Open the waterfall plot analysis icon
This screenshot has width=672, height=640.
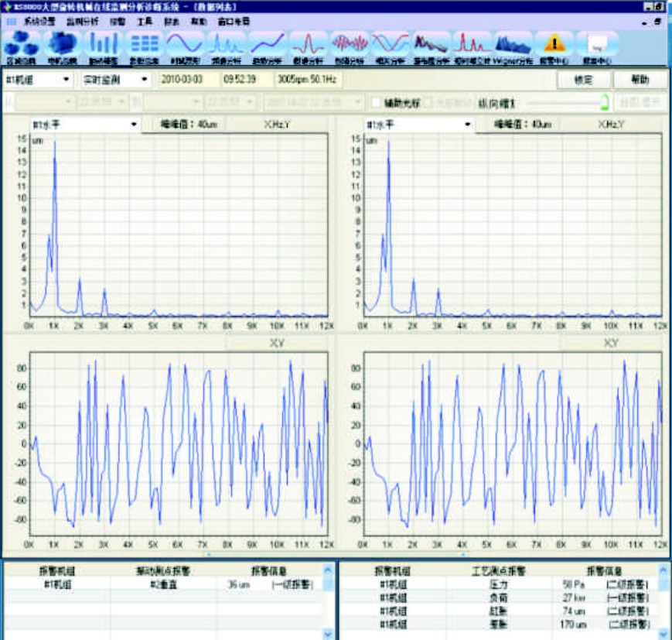pyautogui.click(x=431, y=45)
